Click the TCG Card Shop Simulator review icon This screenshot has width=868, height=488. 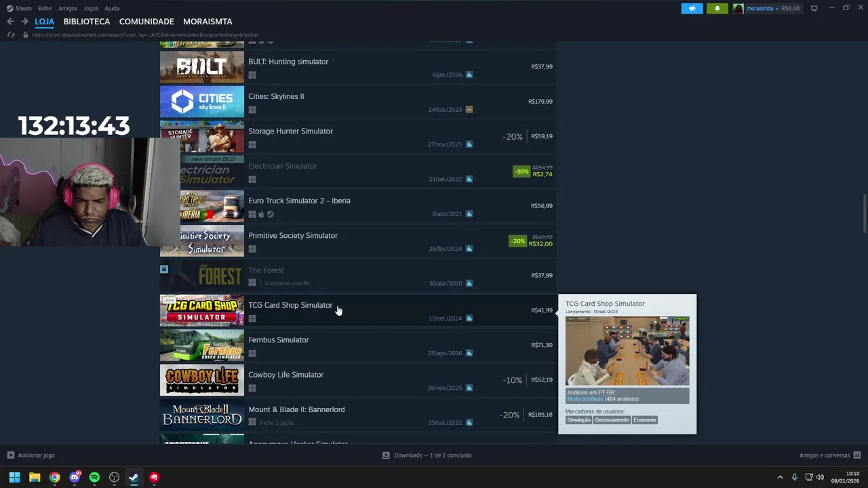coord(469,318)
